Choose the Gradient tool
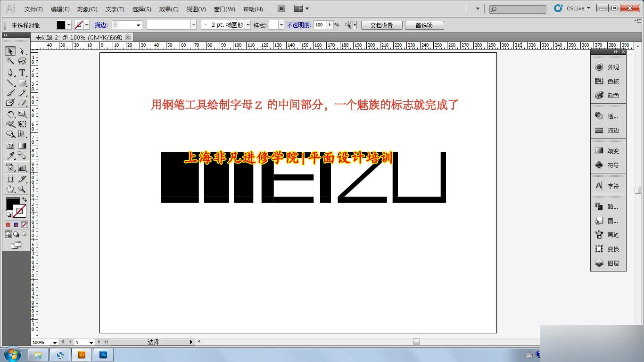 coord(22,146)
